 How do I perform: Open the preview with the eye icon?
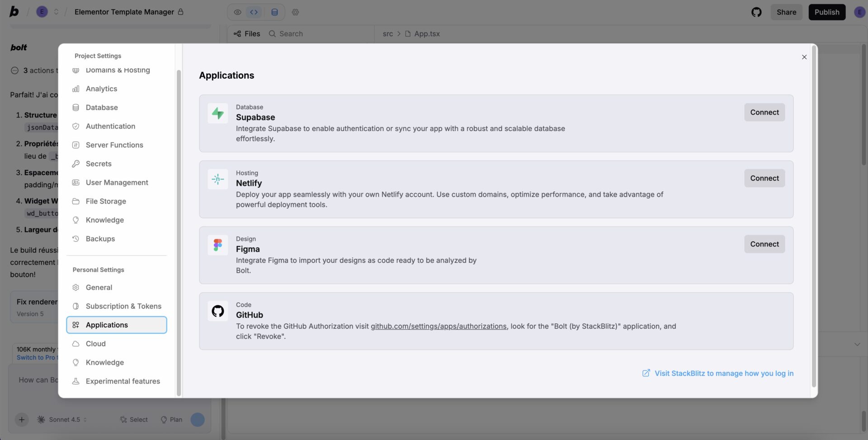coord(237,12)
